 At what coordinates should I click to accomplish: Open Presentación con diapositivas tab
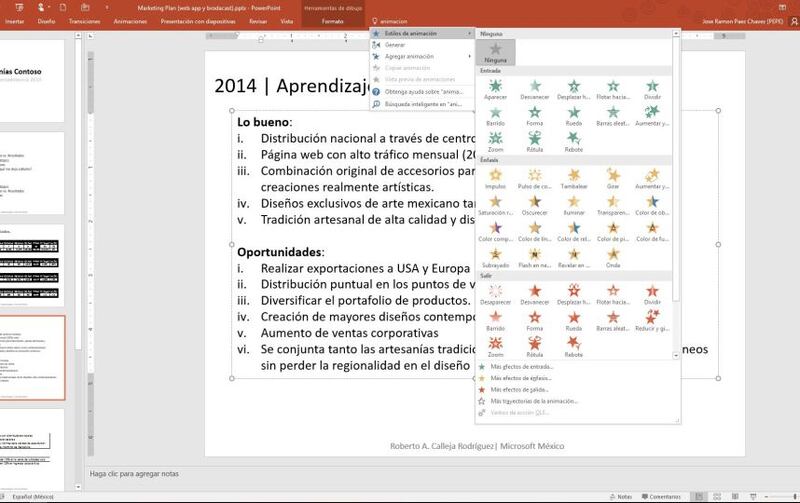coord(198,21)
